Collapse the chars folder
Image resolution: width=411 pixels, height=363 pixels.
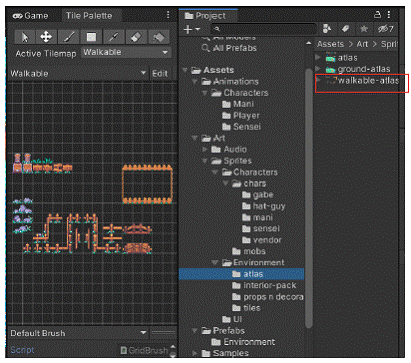(225, 183)
